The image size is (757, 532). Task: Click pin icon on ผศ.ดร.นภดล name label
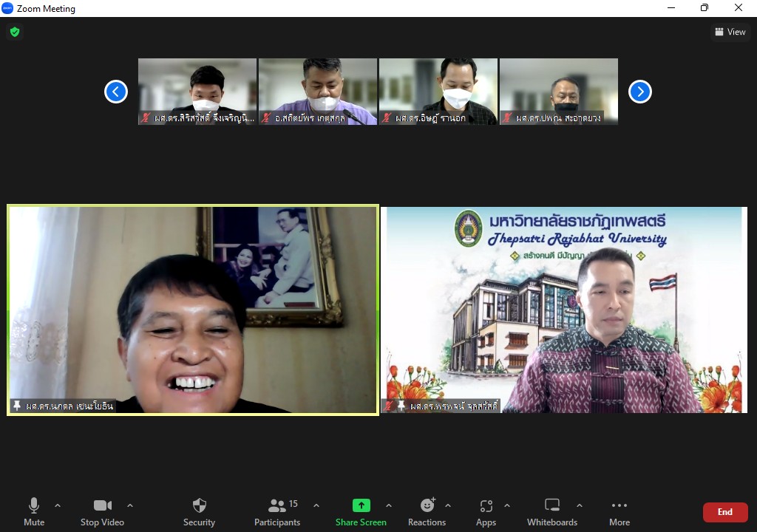18,406
